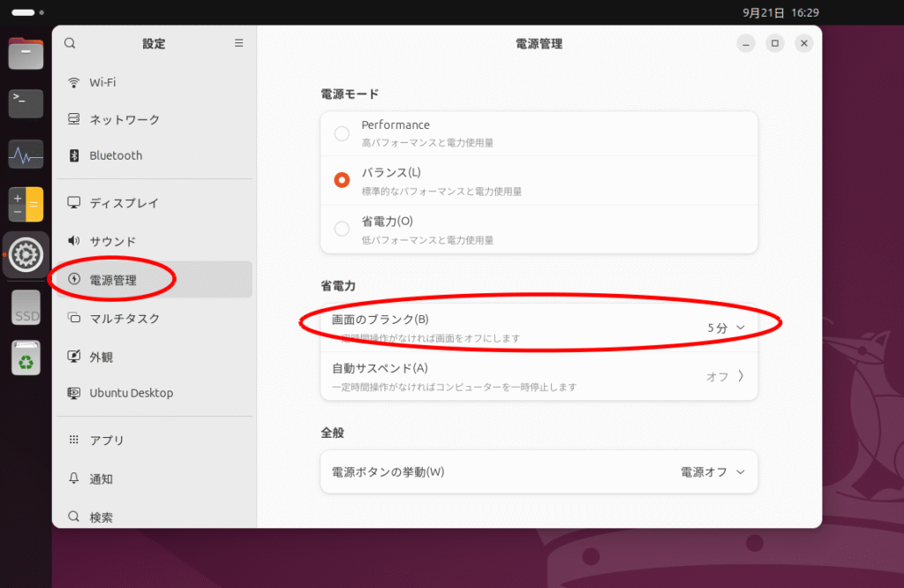Viewport: 904px width, 588px height.
Task: Launch Terminal from the dock
Action: [x=26, y=104]
